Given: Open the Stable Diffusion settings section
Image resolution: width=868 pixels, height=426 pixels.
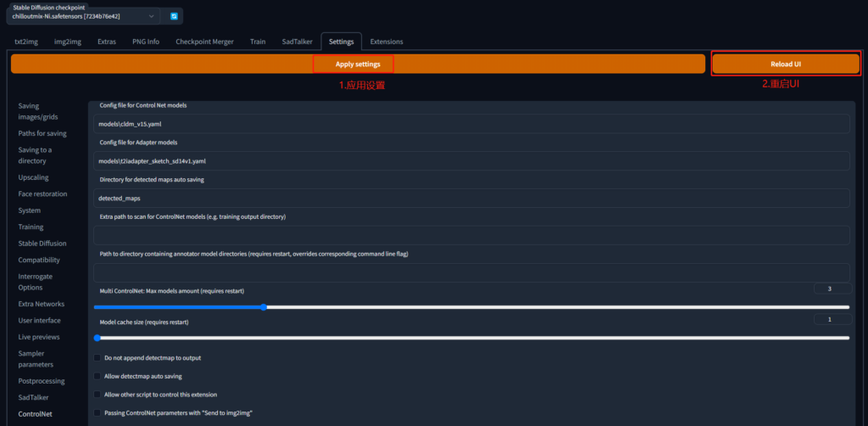Looking at the screenshot, I should point(42,244).
